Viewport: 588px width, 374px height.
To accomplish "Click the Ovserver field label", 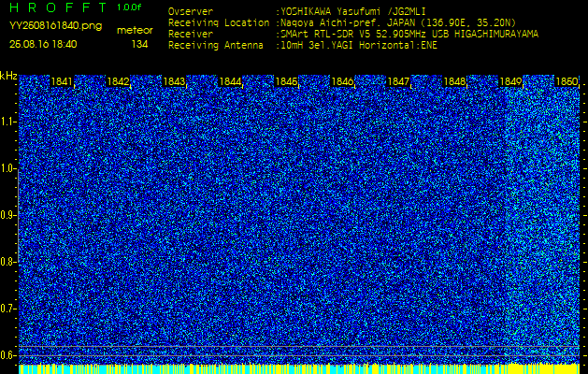I will (x=191, y=11).
